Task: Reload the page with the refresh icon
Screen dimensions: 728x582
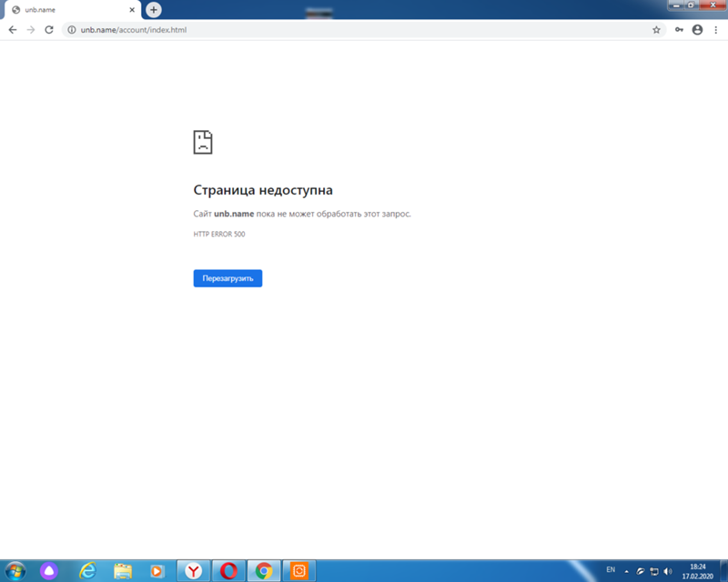Action: [x=49, y=30]
